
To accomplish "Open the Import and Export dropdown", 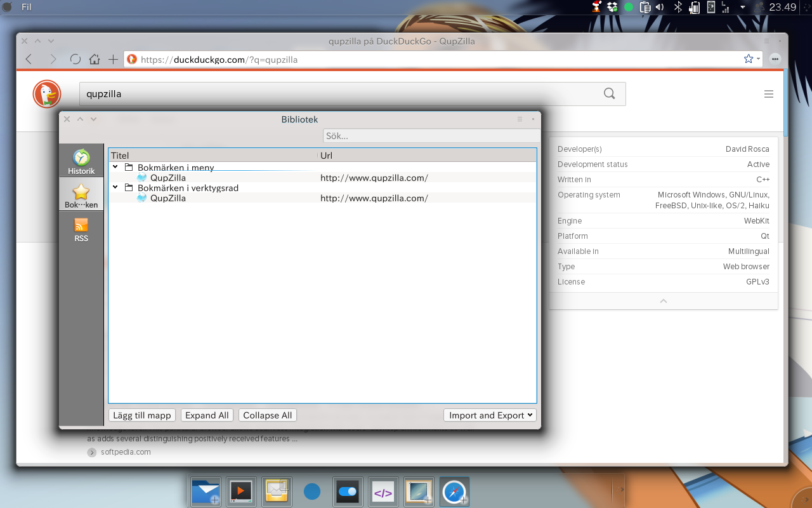I will pos(490,415).
